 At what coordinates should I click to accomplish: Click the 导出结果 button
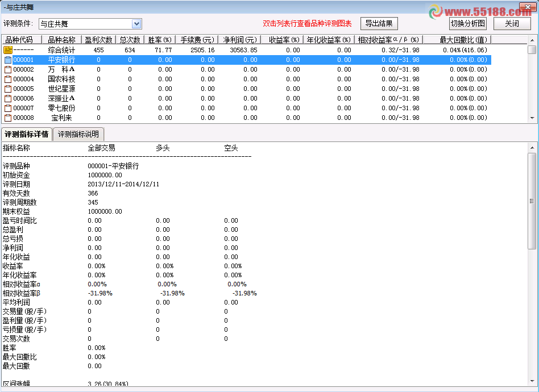click(379, 23)
